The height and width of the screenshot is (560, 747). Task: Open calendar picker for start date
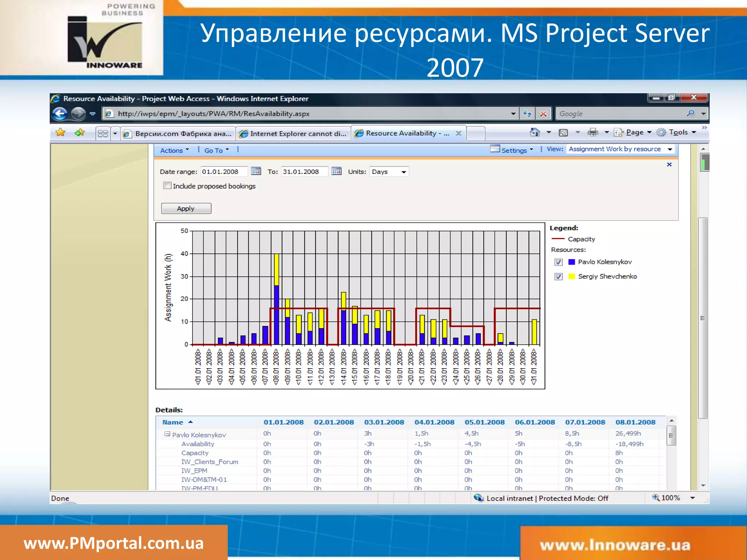(256, 171)
